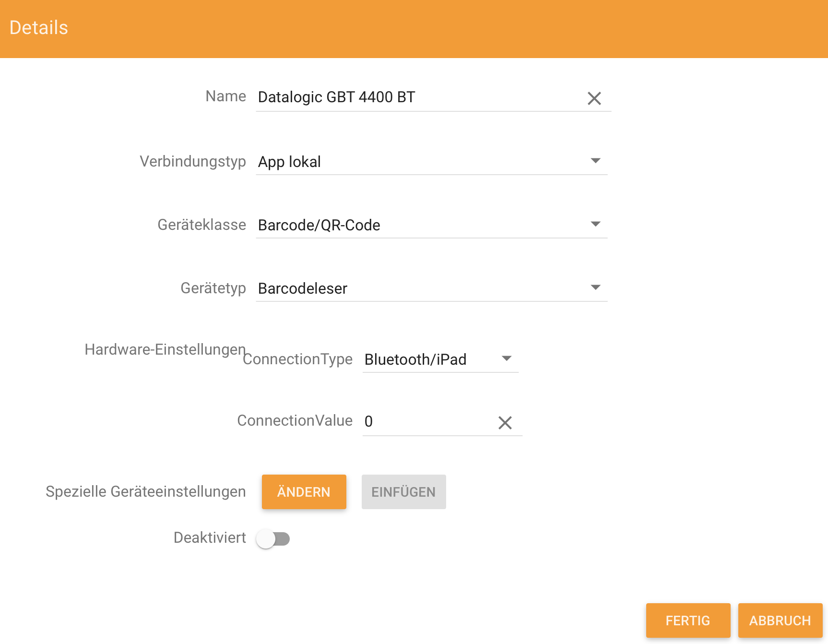Viewport: 828px width, 644px height.
Task: Confirm with the FERTIG button
Action: click(688, 620)
